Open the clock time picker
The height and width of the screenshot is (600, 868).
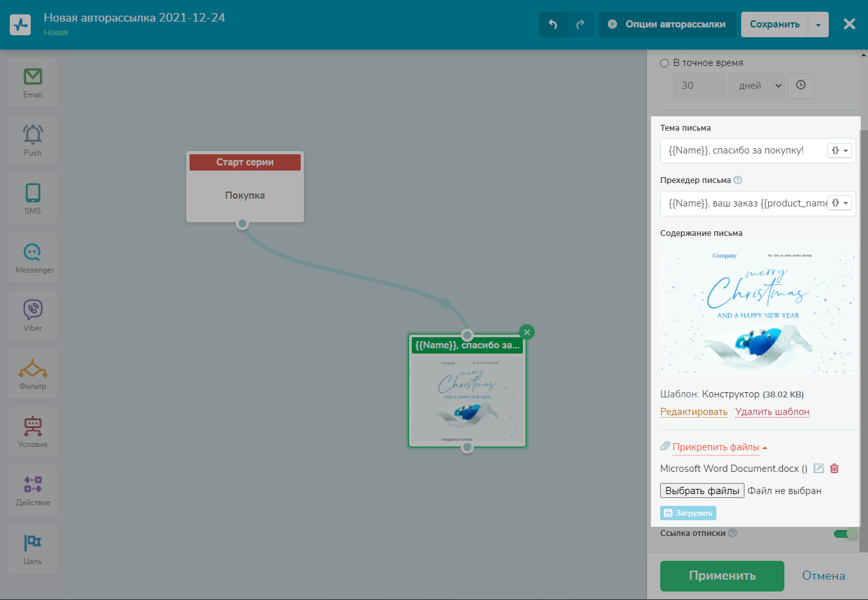[801, 86]
